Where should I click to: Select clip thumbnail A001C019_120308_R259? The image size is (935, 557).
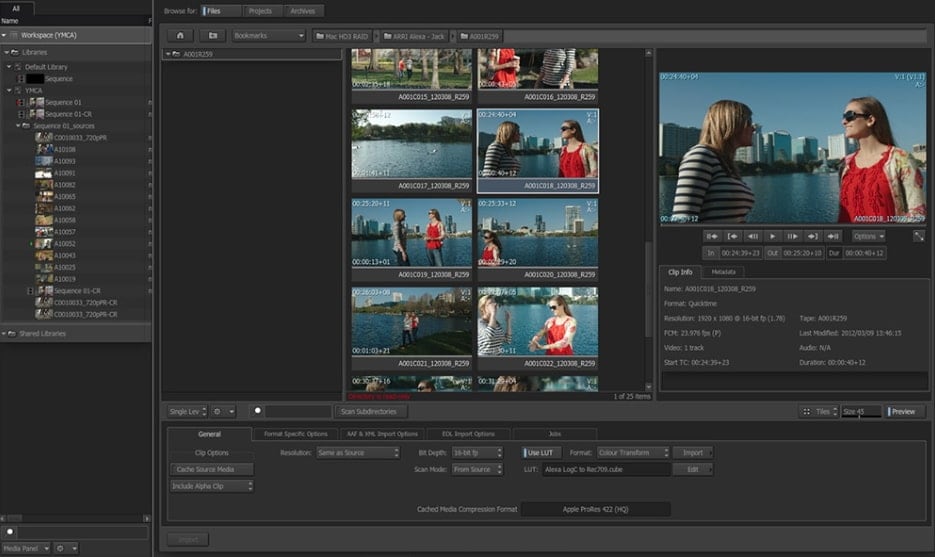tap(412, 232)
